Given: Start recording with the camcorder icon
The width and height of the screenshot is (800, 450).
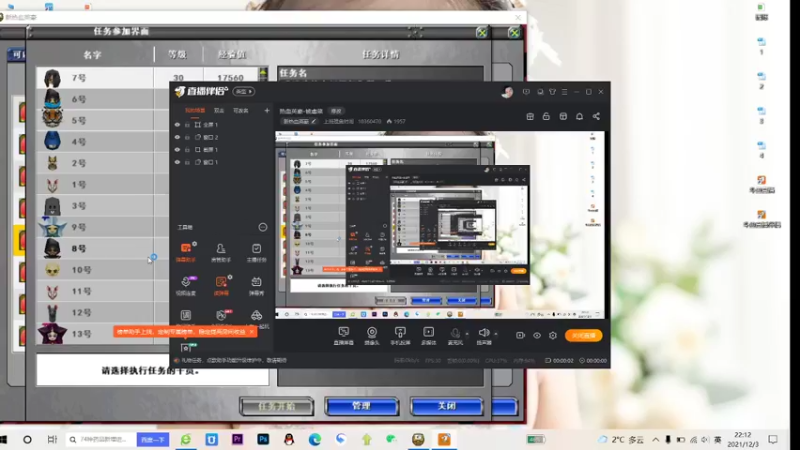Looking at the screenshot, I should [x=520, y=335].
